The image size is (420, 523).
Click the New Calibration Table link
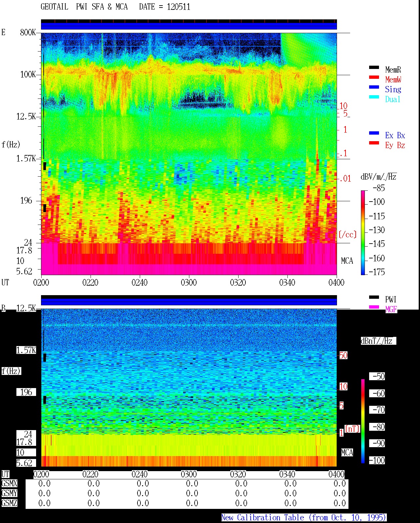tap(304, 517)
